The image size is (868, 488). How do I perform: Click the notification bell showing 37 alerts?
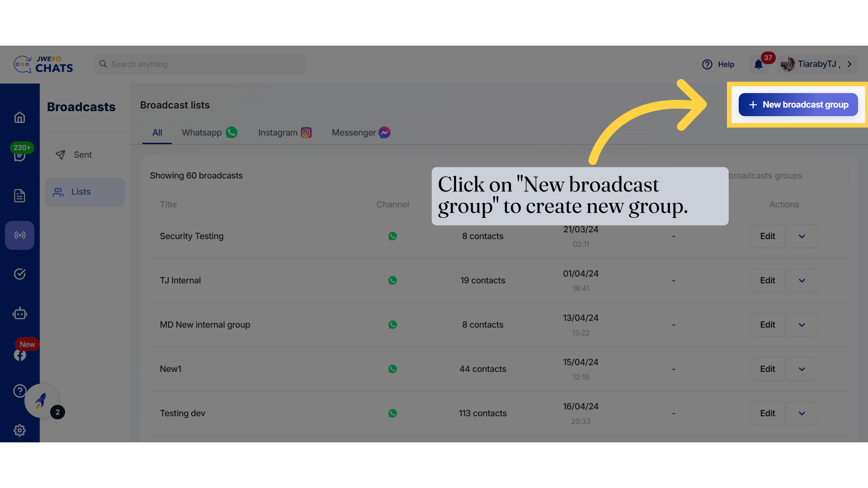pos(758,65)
